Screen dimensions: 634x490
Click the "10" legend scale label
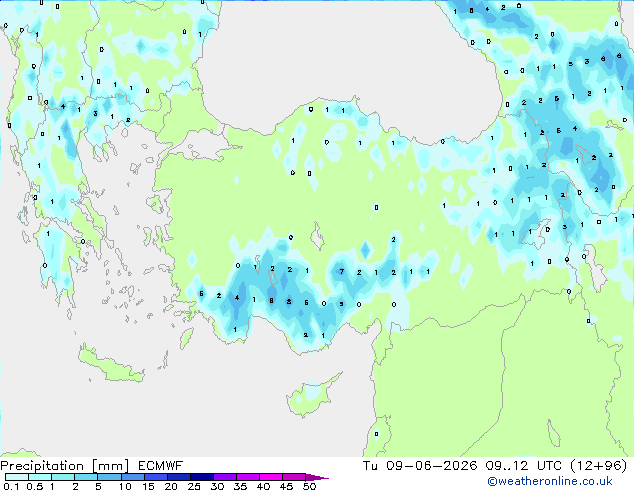[125, 486]
